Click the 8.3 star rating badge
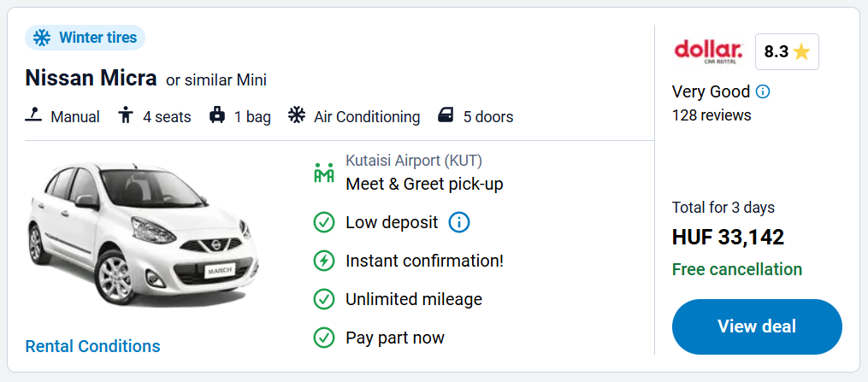Screen dimensions: 868x382 (x=787, y=51)
